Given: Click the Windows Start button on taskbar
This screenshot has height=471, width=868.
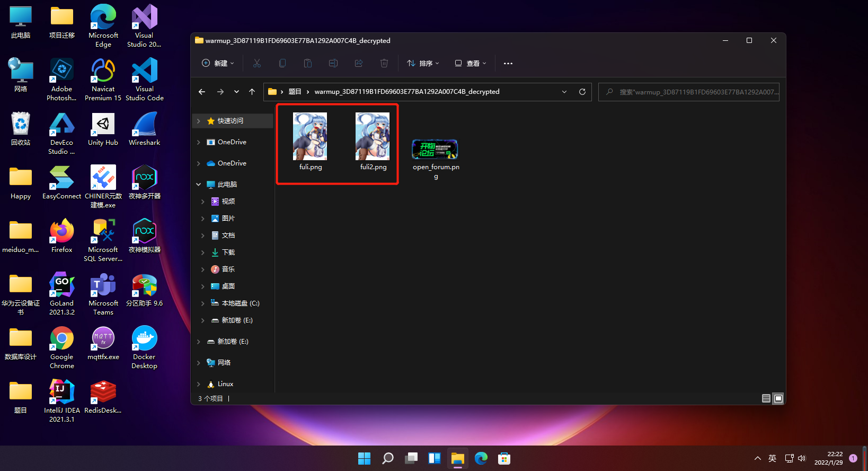Looking at the screenshot, I should [x=365, y=458].
